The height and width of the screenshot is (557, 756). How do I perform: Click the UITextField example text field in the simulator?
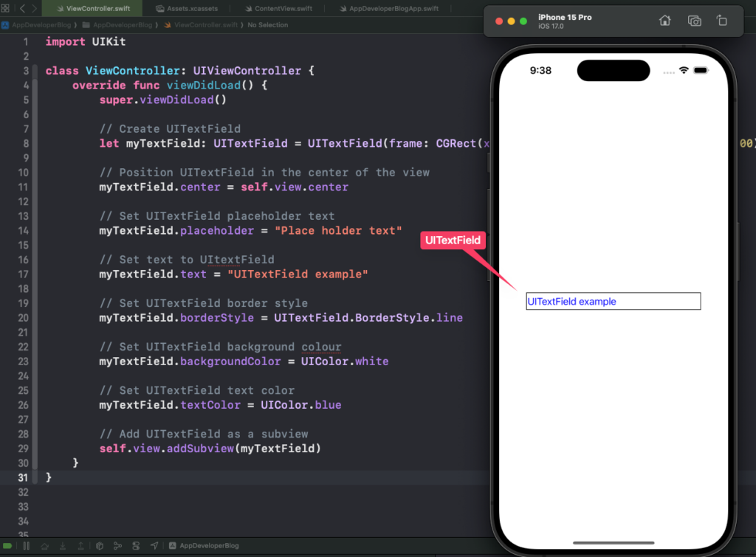tap(613, 301)
